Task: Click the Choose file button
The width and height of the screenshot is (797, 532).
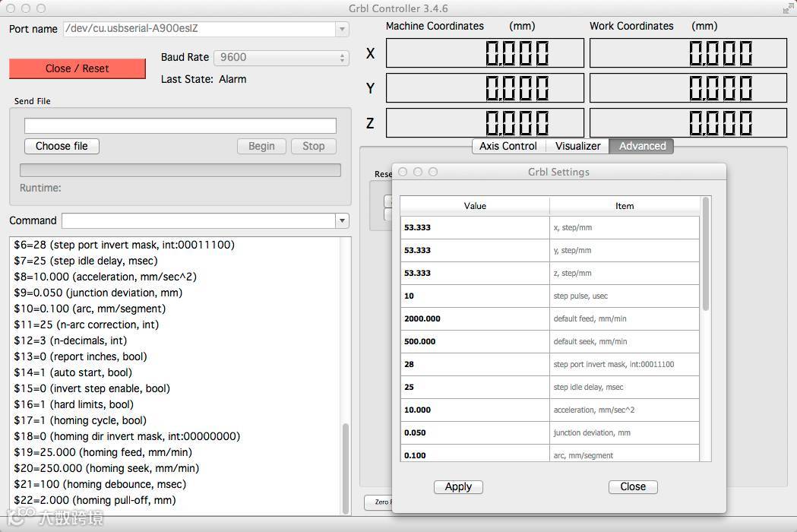Action: [x=62, y=147]
